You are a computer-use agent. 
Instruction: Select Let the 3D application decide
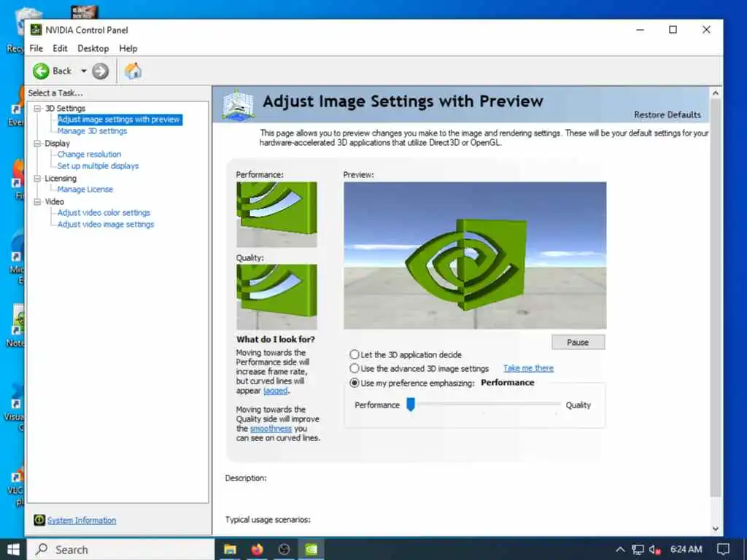pyautogui.click(x=355, y=354)
